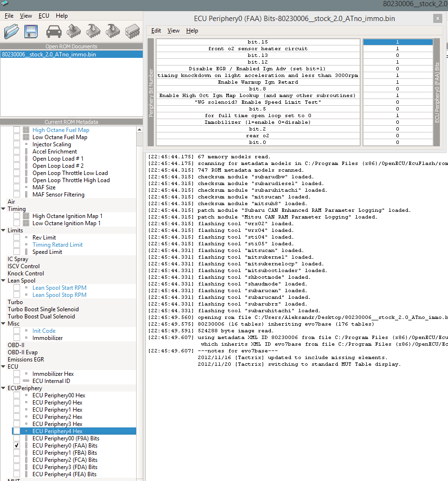
Task: Click the metadata tree scrollbar up arrow
Action: 139,129
